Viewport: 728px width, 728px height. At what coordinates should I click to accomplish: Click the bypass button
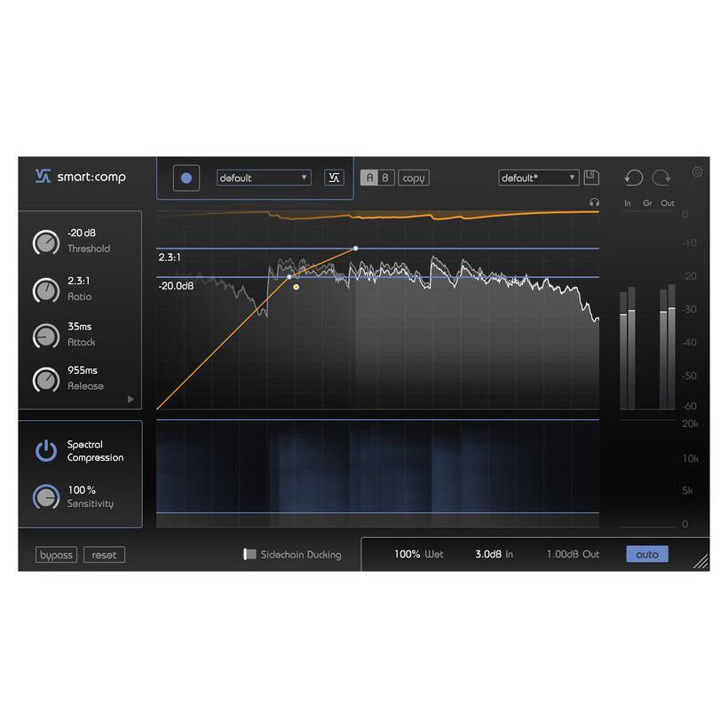tap(56, 555)
